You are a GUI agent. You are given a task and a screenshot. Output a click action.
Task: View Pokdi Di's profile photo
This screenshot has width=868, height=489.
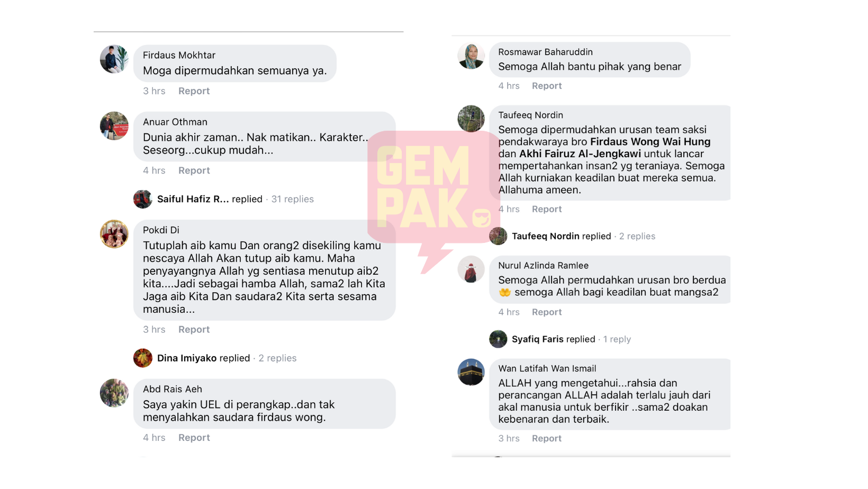tap(114, 234)
